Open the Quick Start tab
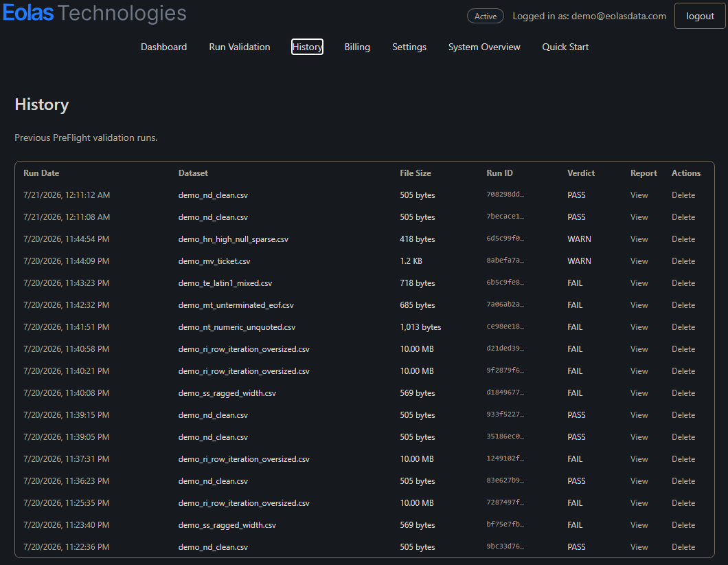This screenshot has width=728, height=565. tap(565, 47)
